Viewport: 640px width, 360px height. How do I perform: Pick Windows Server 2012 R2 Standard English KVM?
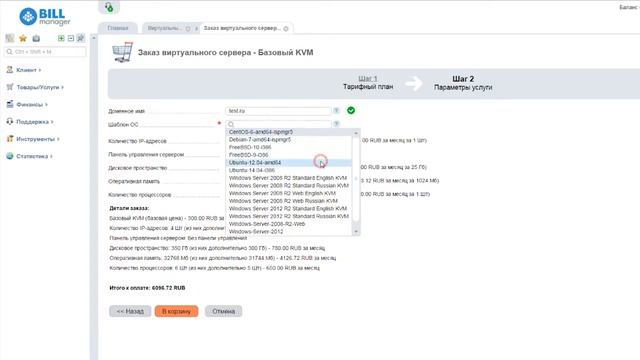[x=289, y=209]
